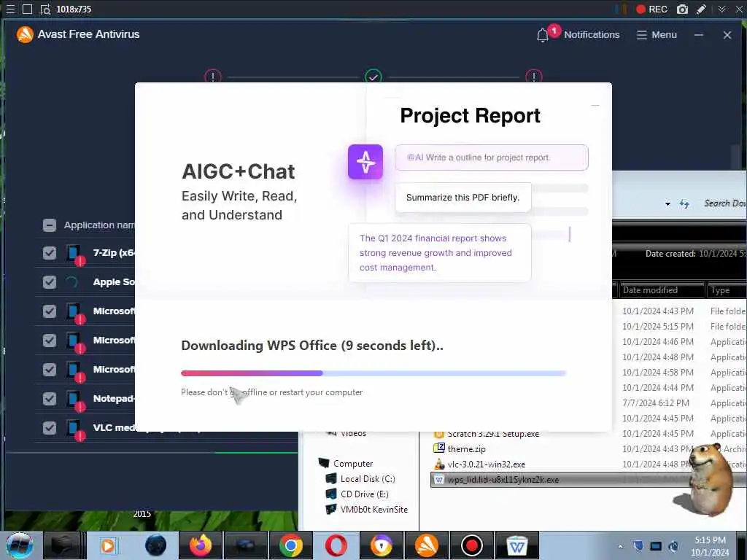Click recorder screenshot camera icon
This screenshot has width=747, height=560.
(x=682, y=9)
